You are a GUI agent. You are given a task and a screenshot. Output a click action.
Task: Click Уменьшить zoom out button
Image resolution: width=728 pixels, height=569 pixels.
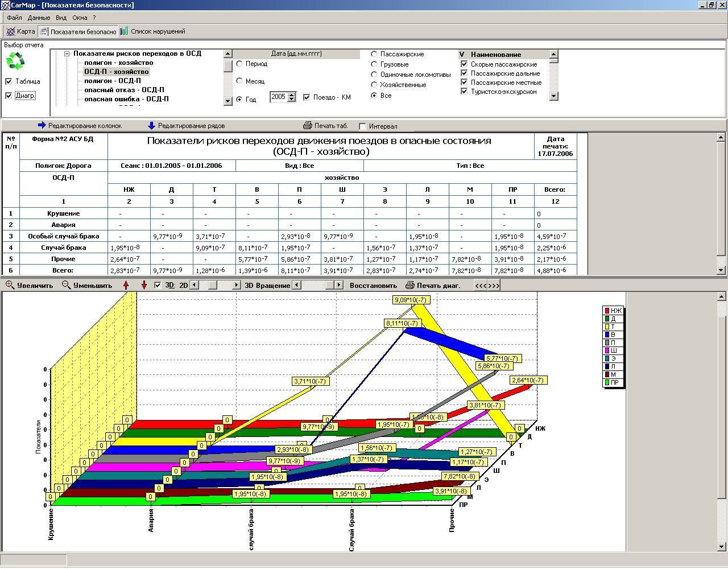[87, 285]
